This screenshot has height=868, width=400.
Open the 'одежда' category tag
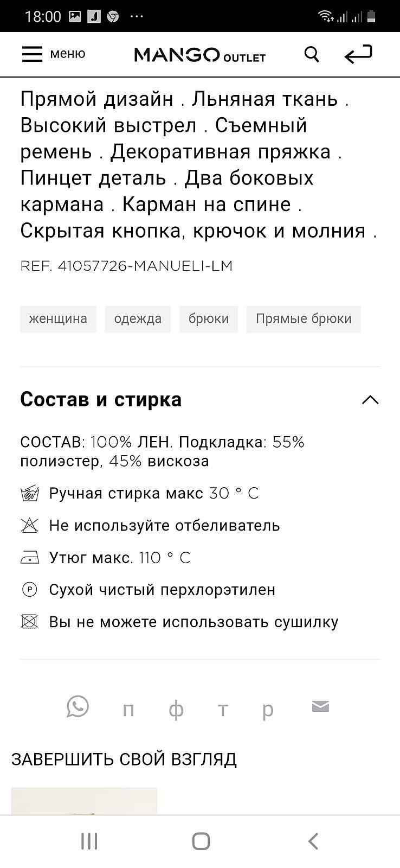[138, 318]
